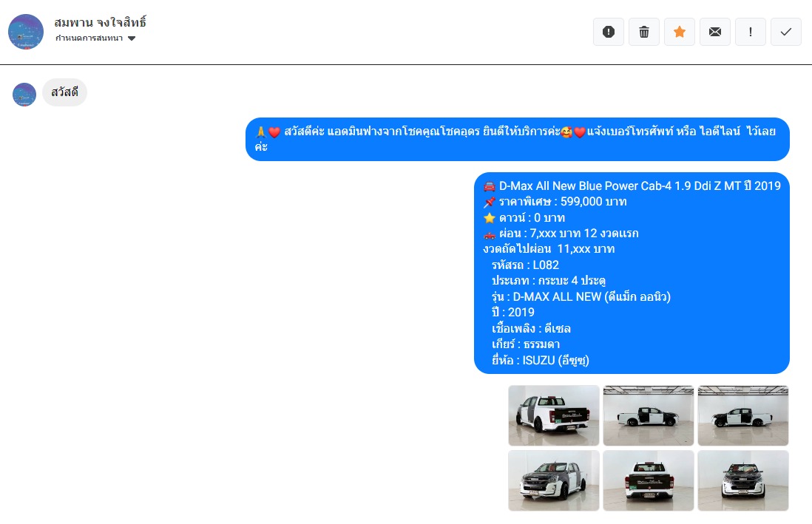Mark conversation unread with envelope icon
The image size is (812, 524).
click(715, 32)
